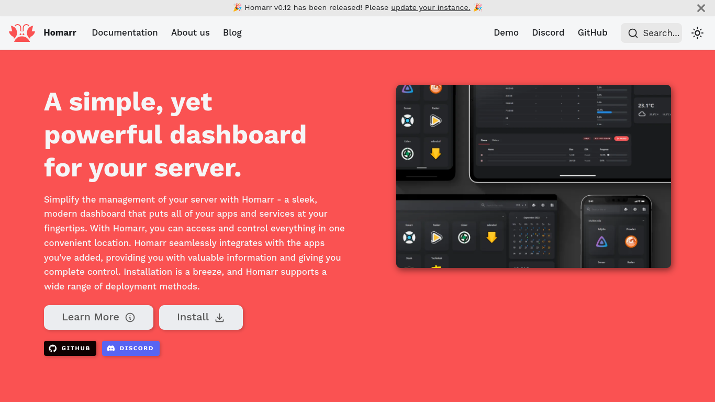Image resolution: width=715 pixels, height=402 pixels.
Task: Open the Documentation menu item
Action: point(124,33)
